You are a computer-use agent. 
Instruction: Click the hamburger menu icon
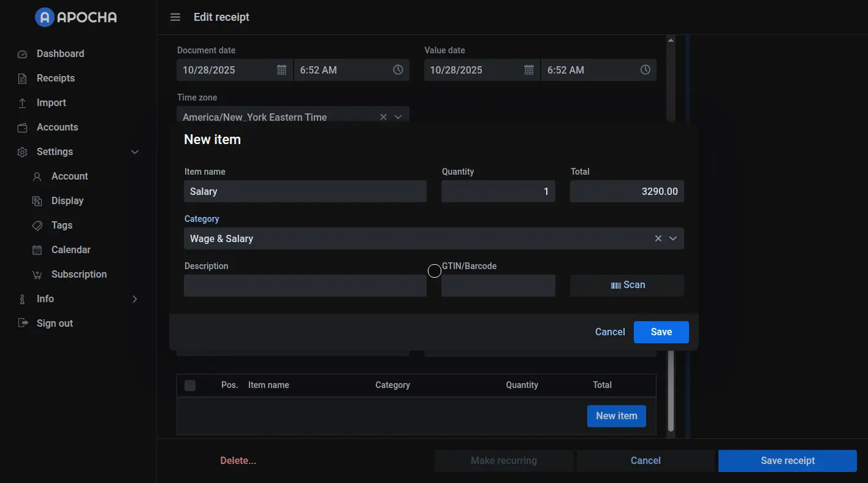coord(175,17)
